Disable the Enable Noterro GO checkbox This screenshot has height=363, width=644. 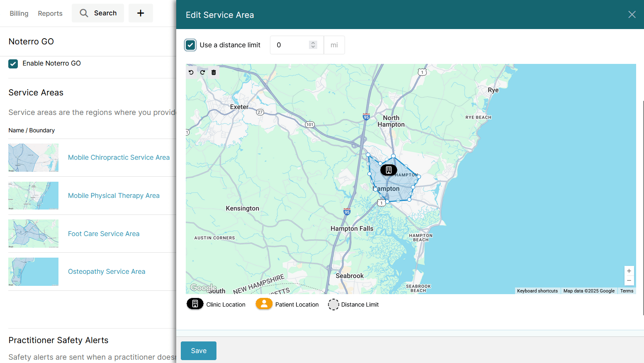pos(13,63)
